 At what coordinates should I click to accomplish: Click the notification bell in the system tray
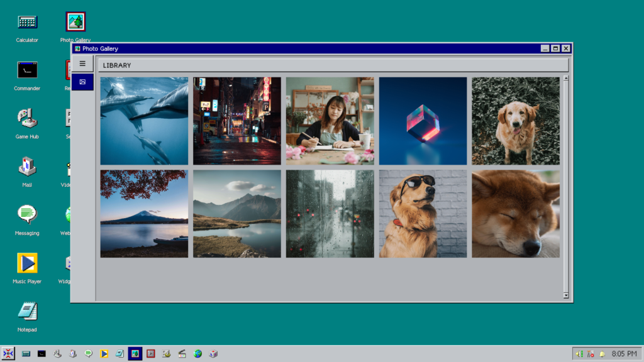pyautogui.click(x=602, y=353)
